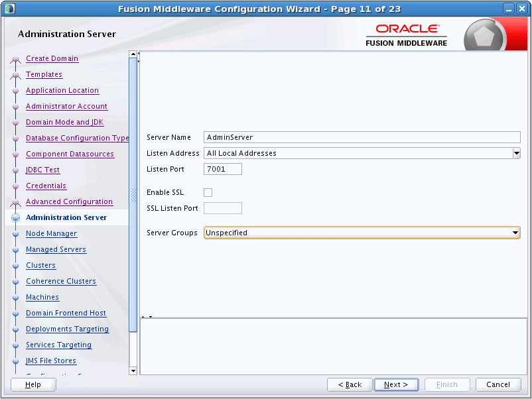Jump to the Machines step
Image resolution: width=532 pixels, height=399 pixels.
pyautogui.click(x=42, y=298)
